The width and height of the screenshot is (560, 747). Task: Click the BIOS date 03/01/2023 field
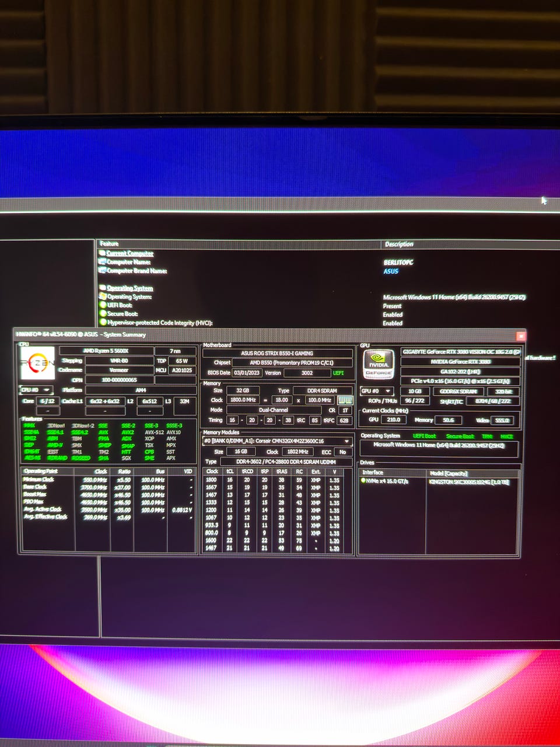tap(247, 373)
